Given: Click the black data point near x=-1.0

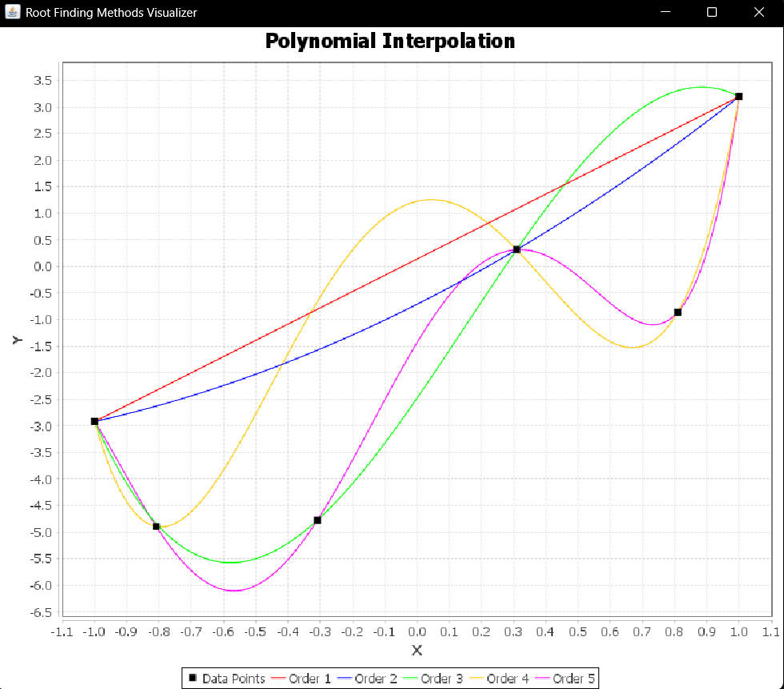Looking at the screenshot, I should point(94,420).
